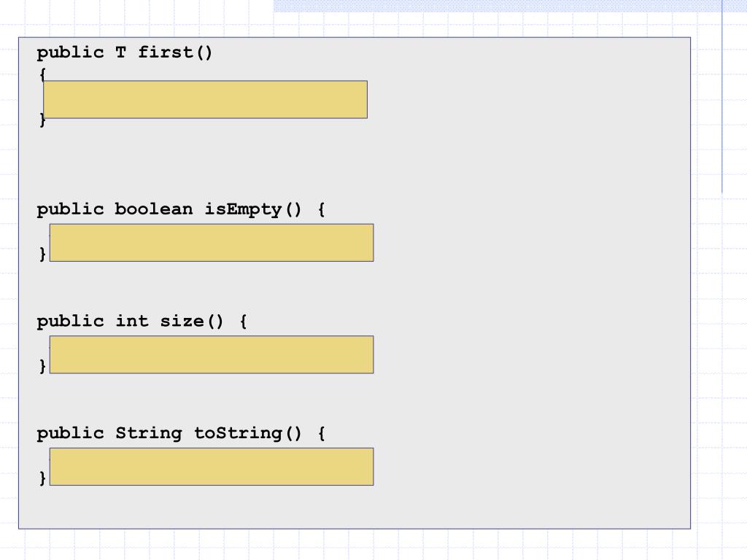Image resolution: width=747 pixels, height=560 pixels.
Task: Click the closing brace of isEmpty() method
Action: click(42, 254)
